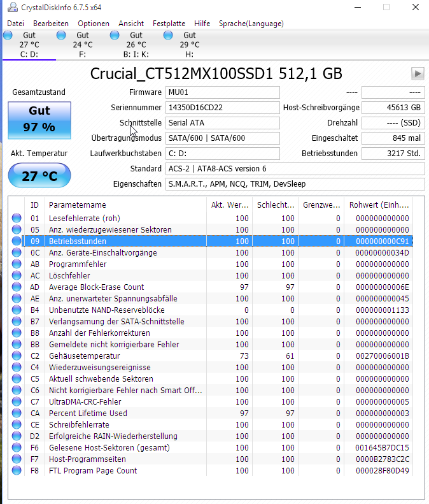429x504 pixels.
Task: Click raw value 000000001133
Action: pyautogui.click(x=382, y=310)
